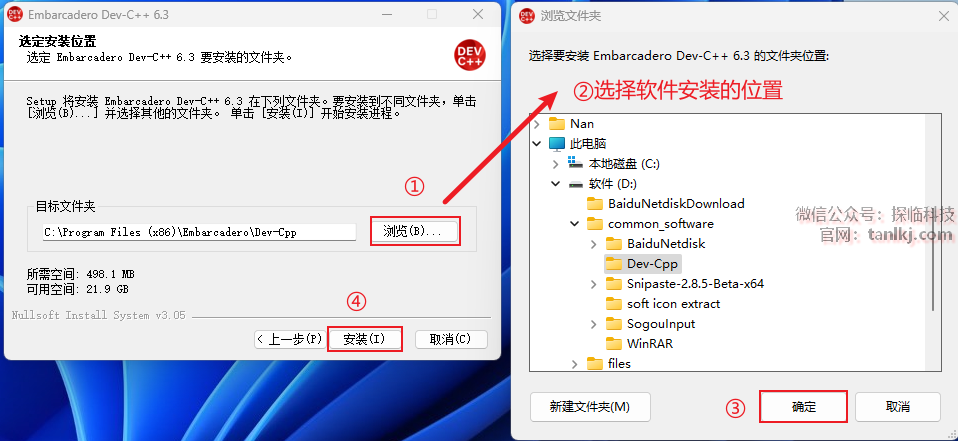
Task: Click the Browse (浏览(B)...) button
Action: coord(415,231)
